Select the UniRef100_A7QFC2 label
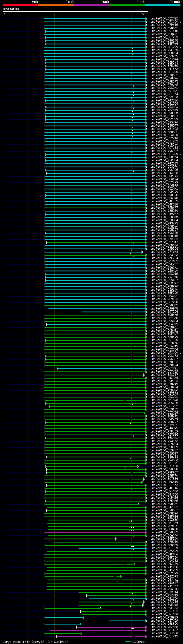Image resolution: width=183 pixels, height=644 pixels. point(164,362)
